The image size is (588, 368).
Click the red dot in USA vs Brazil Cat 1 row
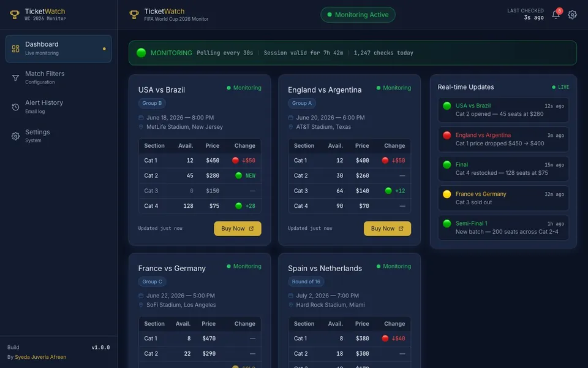235,160
